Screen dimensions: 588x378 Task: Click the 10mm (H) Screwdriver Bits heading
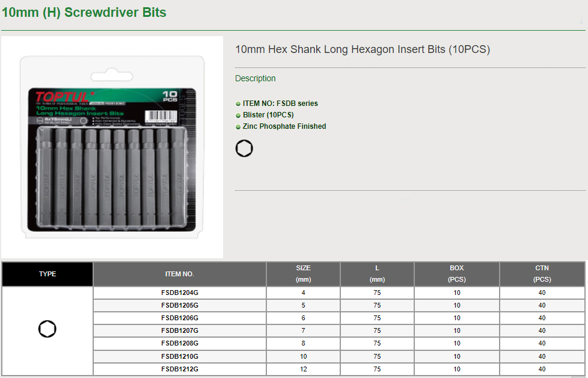(x=84, y=12)
